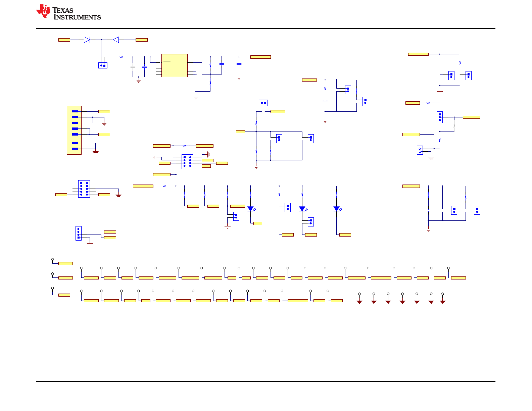
Task: Select the two-pin jumper below the diode junction
Action: coord(103,65)
